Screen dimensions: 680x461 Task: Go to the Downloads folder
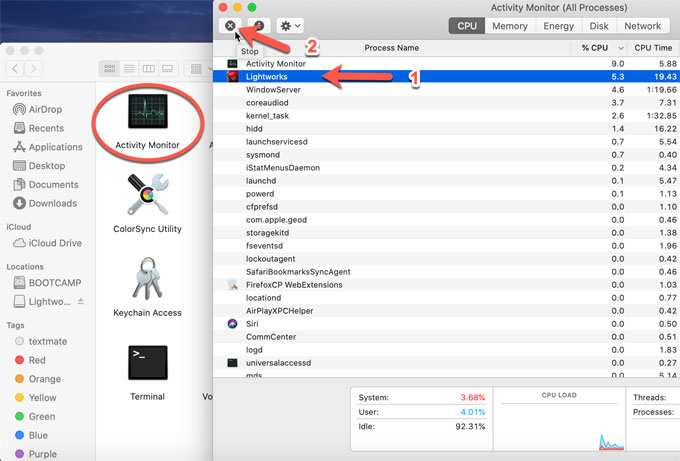[52, 203]
